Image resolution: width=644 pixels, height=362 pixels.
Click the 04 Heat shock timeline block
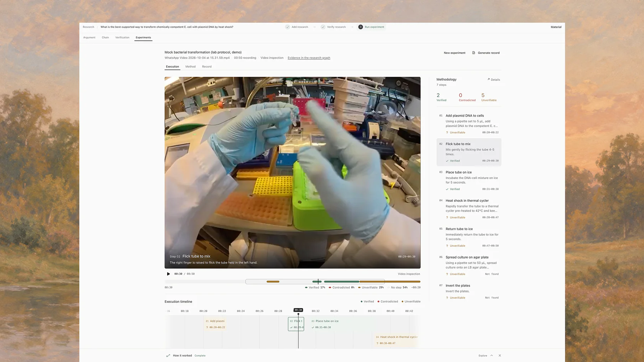(x=396, y=340)
